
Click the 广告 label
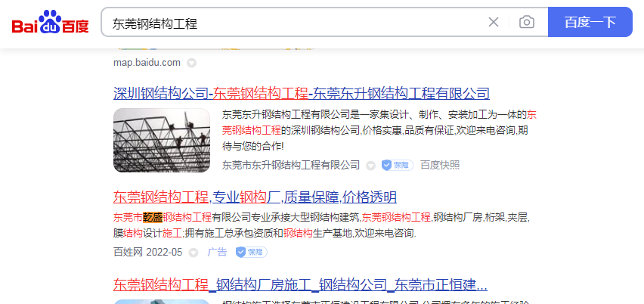coord(217,252)
